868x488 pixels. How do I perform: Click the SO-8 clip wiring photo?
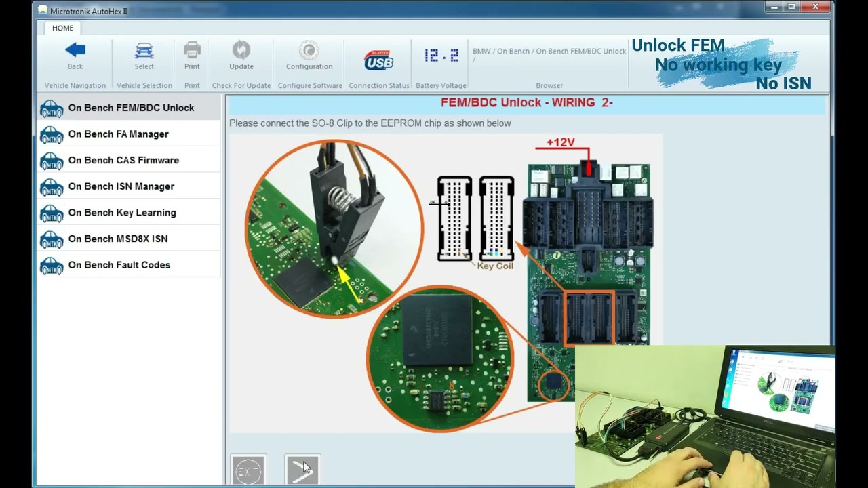[x=334, y=229]
